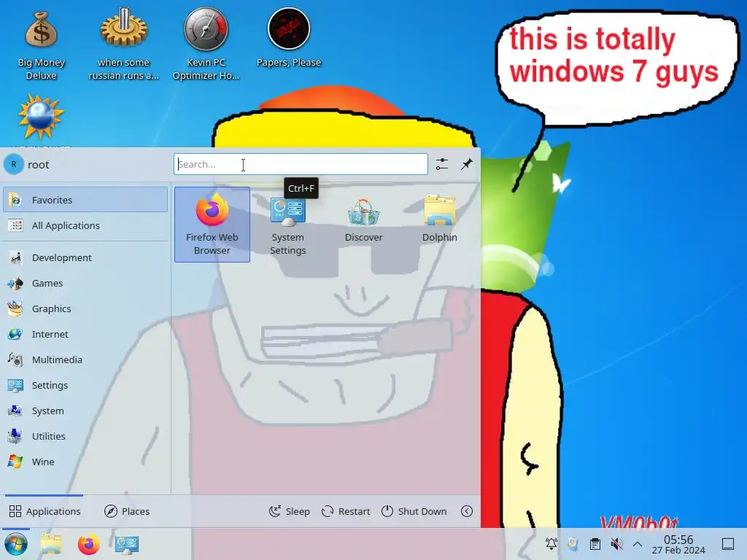The width and height of the screenshot is (747, 560).
Task: Open notifications bell in tray
Action: pos(551,544)
